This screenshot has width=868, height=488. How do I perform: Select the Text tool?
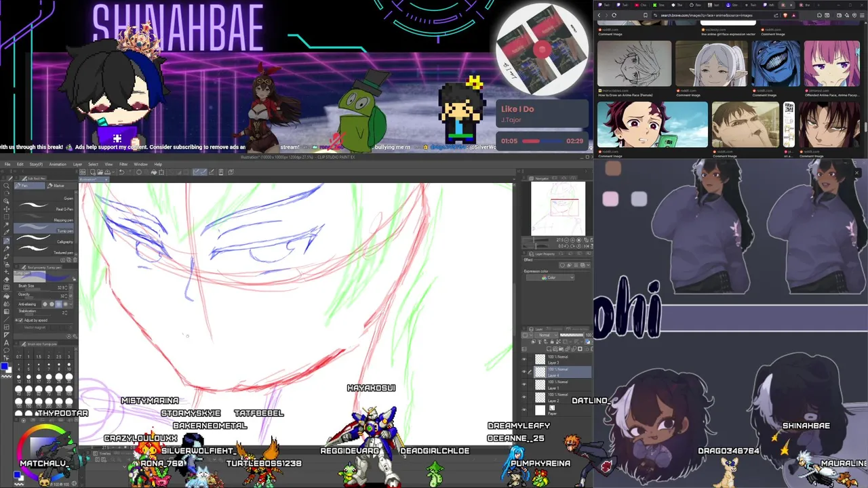6,342
